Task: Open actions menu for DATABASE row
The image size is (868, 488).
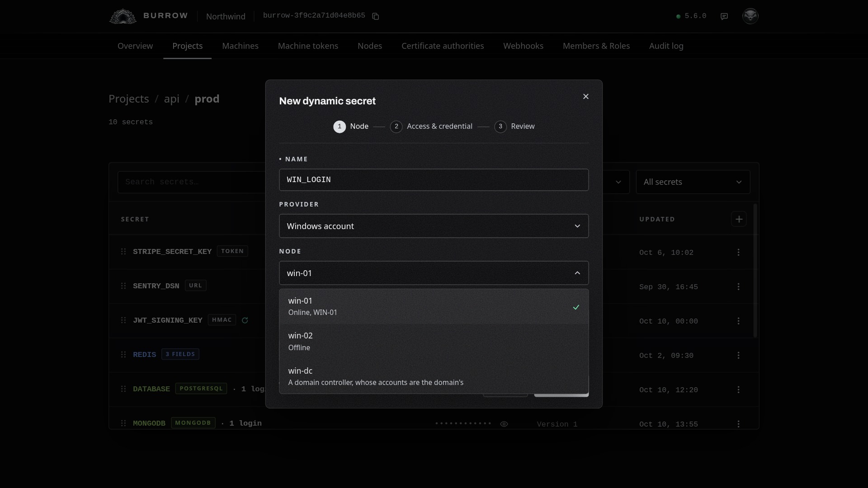Action: pyautogui.click(x=739, y=389)
